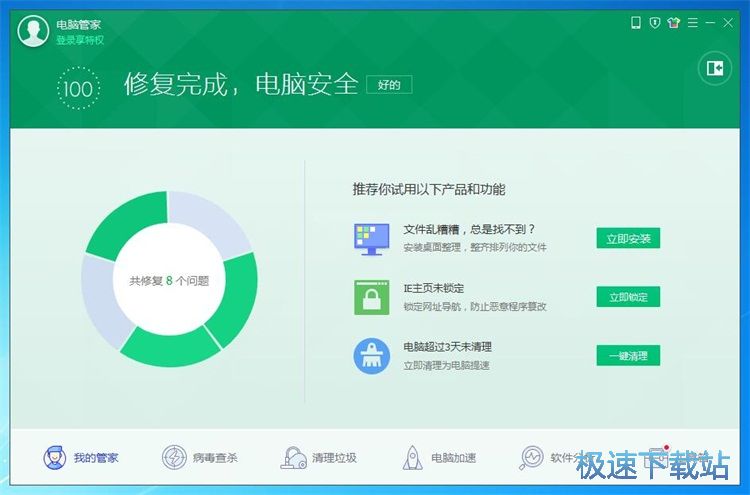Viewport: 750px width, 495px height.
Task: Click the software analysis magnifier icon
Action: click(531, 458)
